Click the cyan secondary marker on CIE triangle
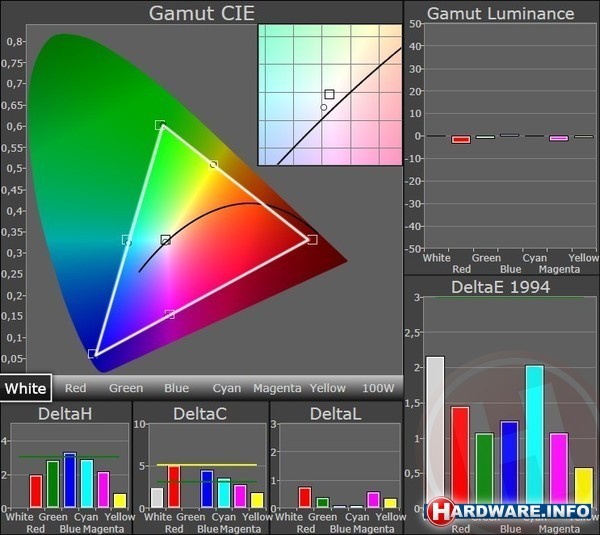Image resolution: width=600 pixels, height=535 pixels. 127,240
